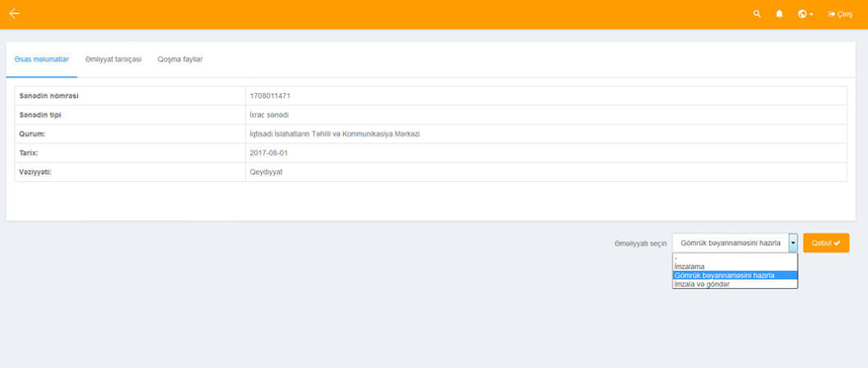Click the date 2017-08-01
The width and height of the screenshot is (868, 368).
[x=269, y=152]
